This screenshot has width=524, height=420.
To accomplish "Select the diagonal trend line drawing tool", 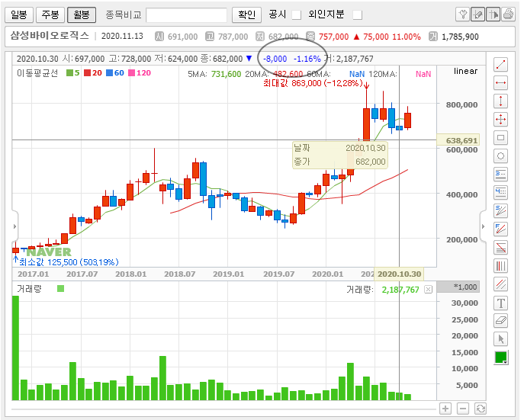I will [x=500, y=65].
